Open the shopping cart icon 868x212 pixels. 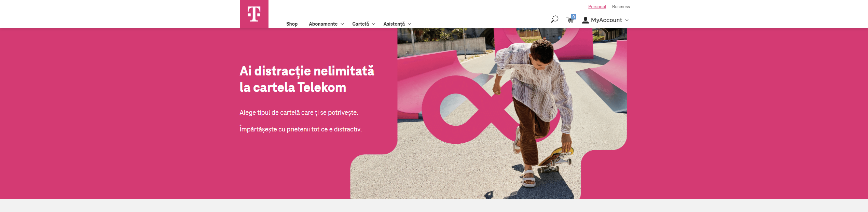tap(570, 20)
